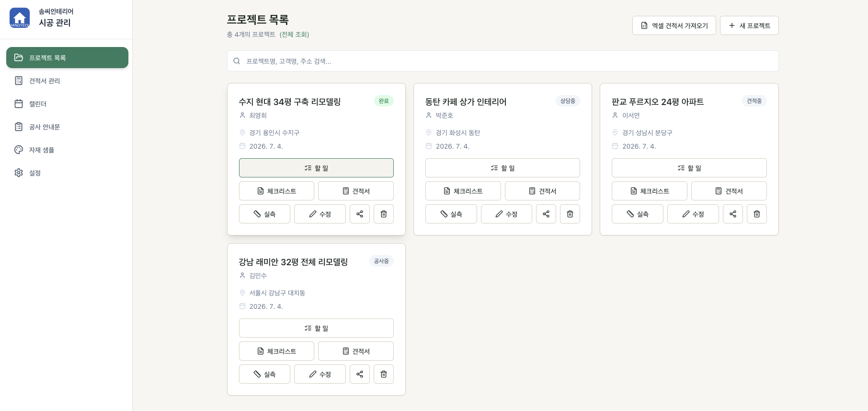Open 실측 for 수지 현대 34평 project

pyautogui.click(x=264, y=214)
